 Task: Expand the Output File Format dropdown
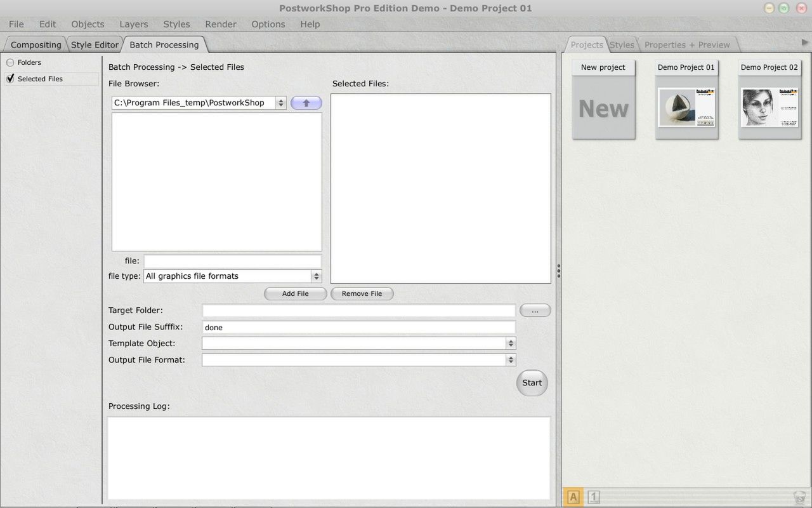pos(511,360)
